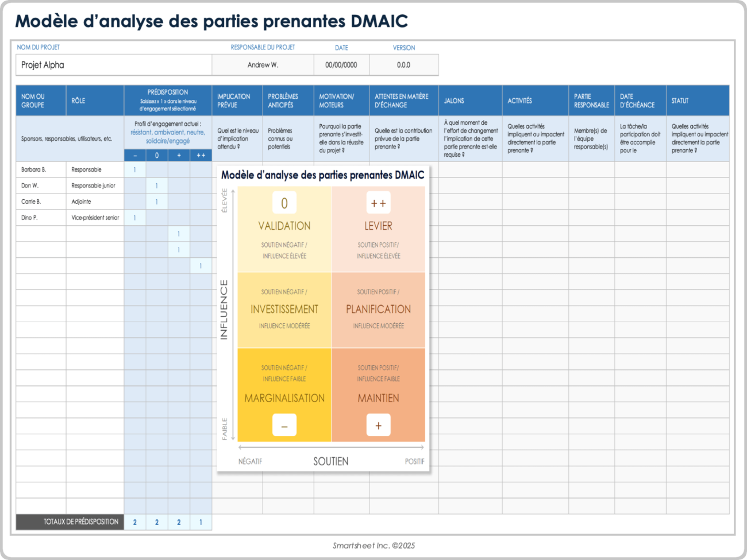The image size is (747, 560).
Task: Select the VERSION field showing 0.0.0
Action: coord(403,65)
